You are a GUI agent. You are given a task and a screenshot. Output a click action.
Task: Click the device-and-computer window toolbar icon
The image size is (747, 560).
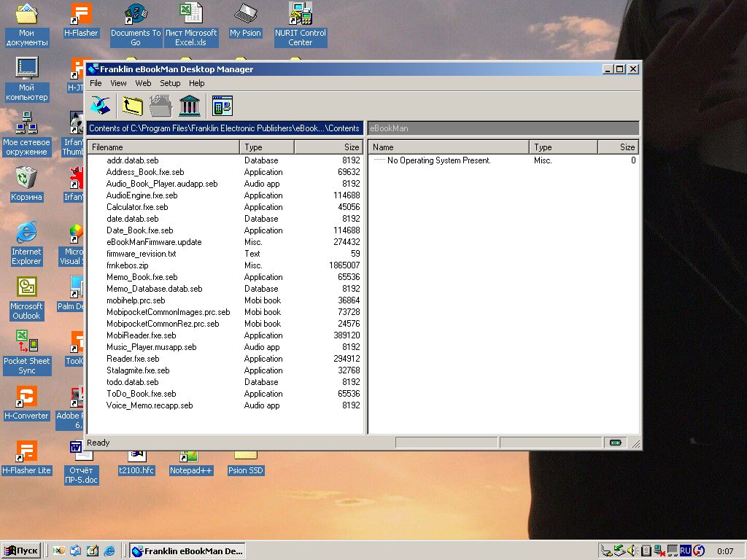pyautogui.click(x=222, y=106)
